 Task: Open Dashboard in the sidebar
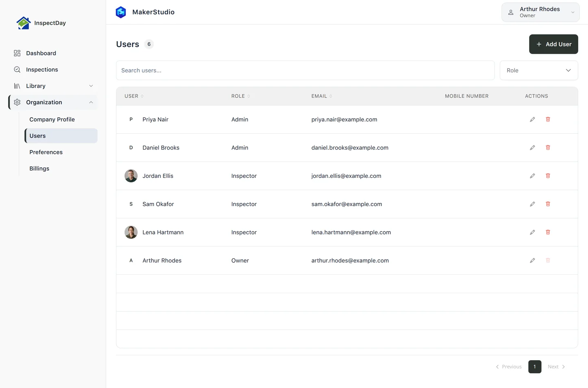53,53
